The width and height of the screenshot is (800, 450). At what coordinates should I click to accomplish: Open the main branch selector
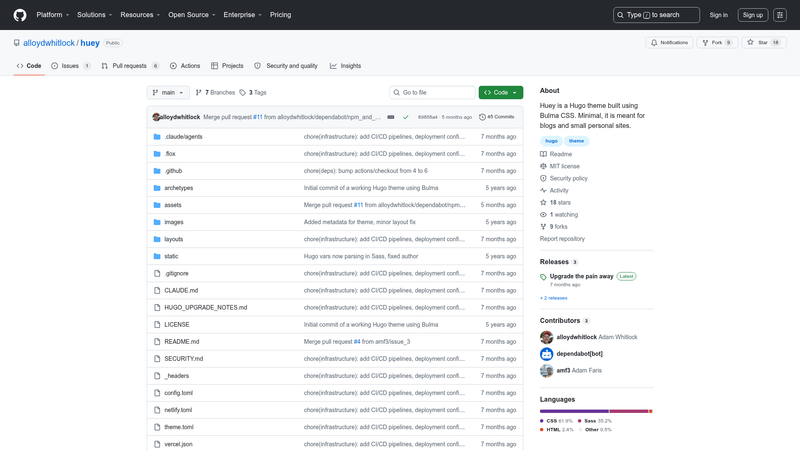click(168, 92)
